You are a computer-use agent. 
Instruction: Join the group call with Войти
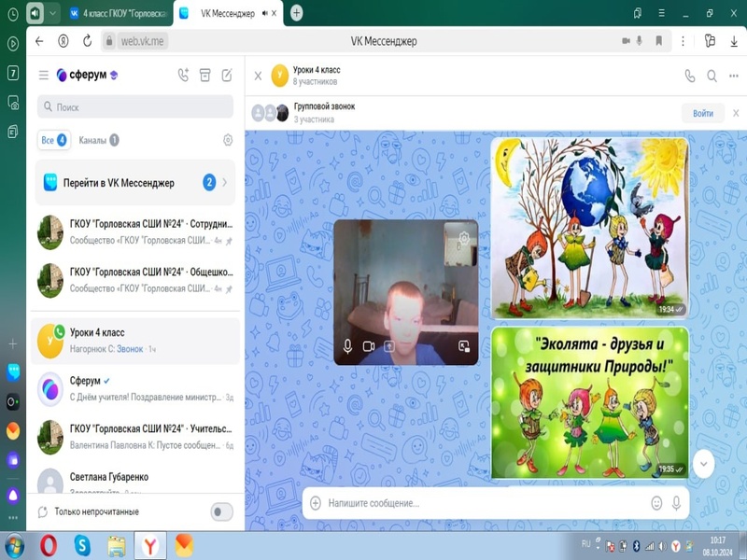[703, 113]
